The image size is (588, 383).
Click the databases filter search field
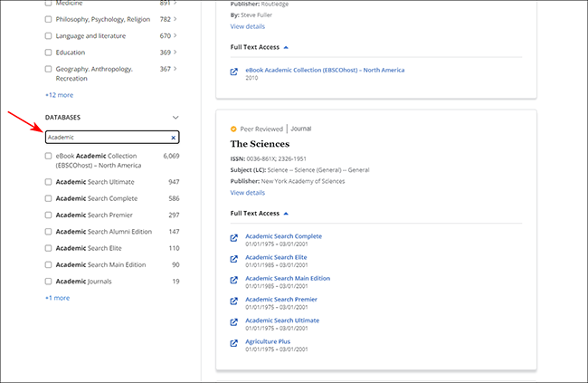[x=112, y=137]
